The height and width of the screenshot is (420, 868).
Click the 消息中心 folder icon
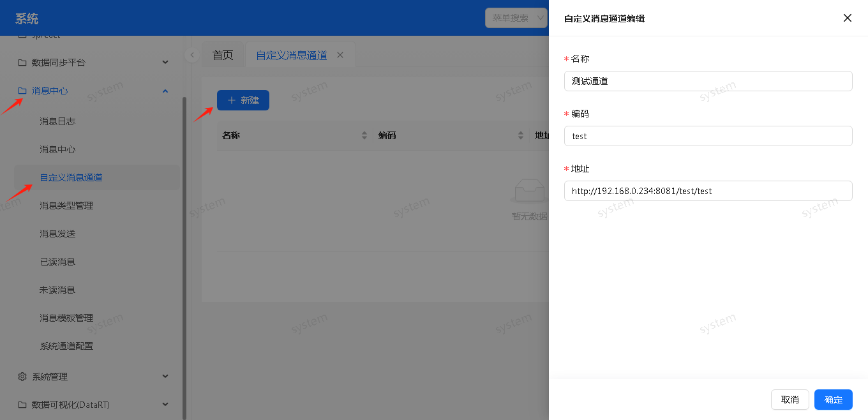pyautogui.click(x=22, y=91)
